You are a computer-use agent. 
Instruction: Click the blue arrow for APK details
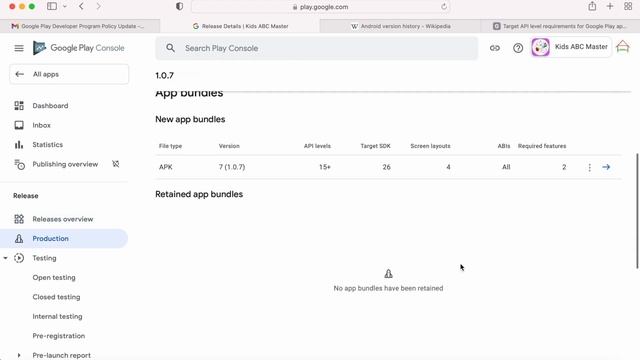606,167
